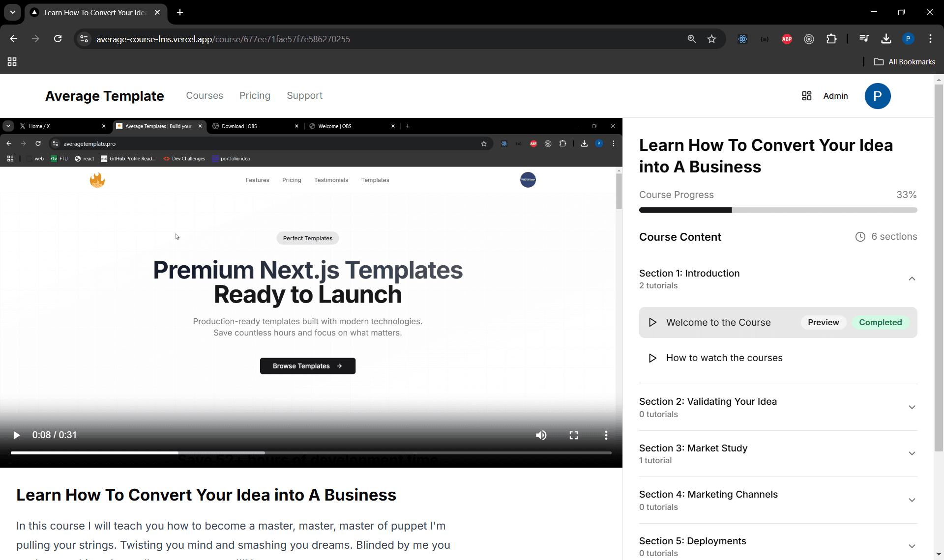Open the media control playlist icon

pyautogui.click(x=864, y=39)
